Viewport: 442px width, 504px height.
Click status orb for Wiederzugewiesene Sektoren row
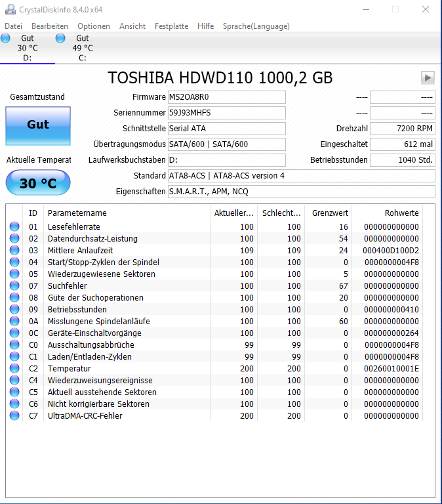(x=14, y=274)
